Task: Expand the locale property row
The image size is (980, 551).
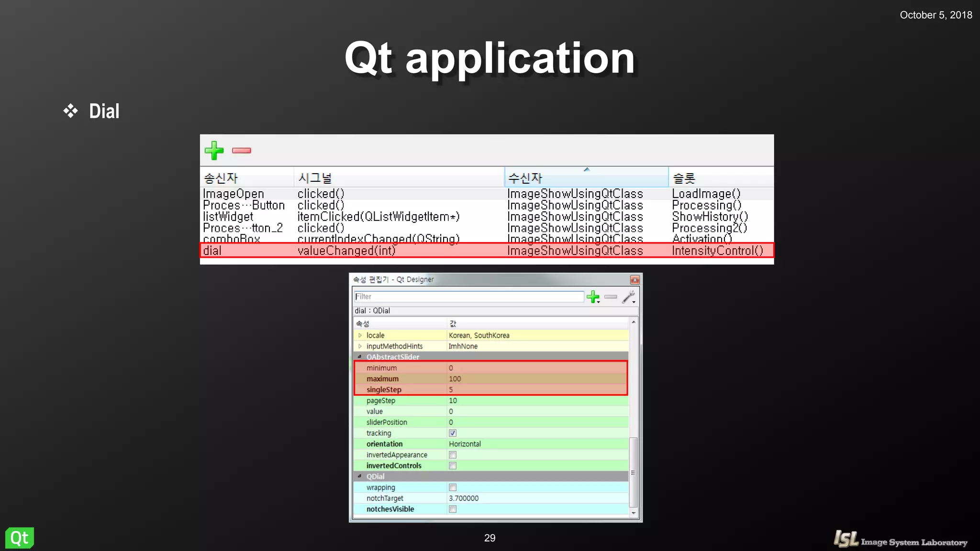Action: [x=360, y=336]
